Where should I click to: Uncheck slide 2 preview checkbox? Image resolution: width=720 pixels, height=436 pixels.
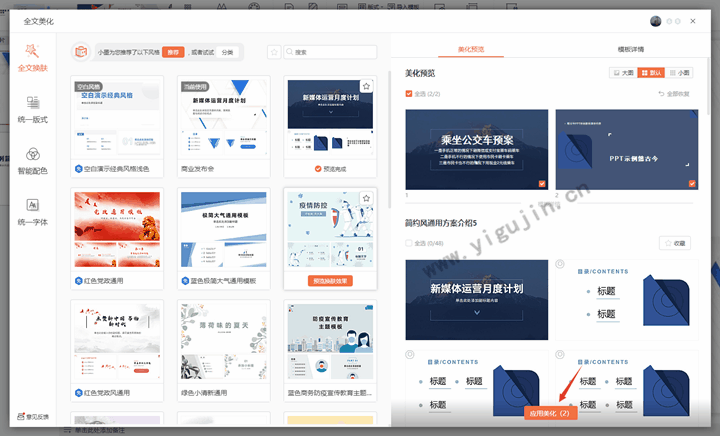(692, 184)
